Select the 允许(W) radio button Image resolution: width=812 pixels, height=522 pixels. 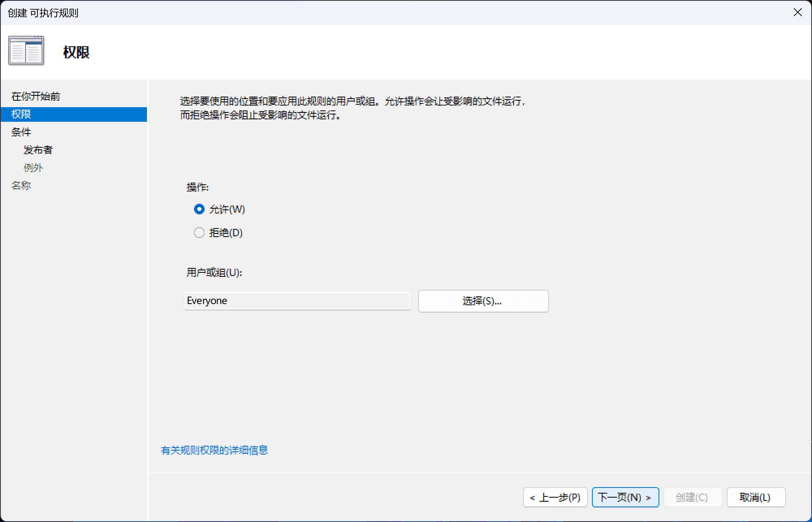click(x=199, y=209)
